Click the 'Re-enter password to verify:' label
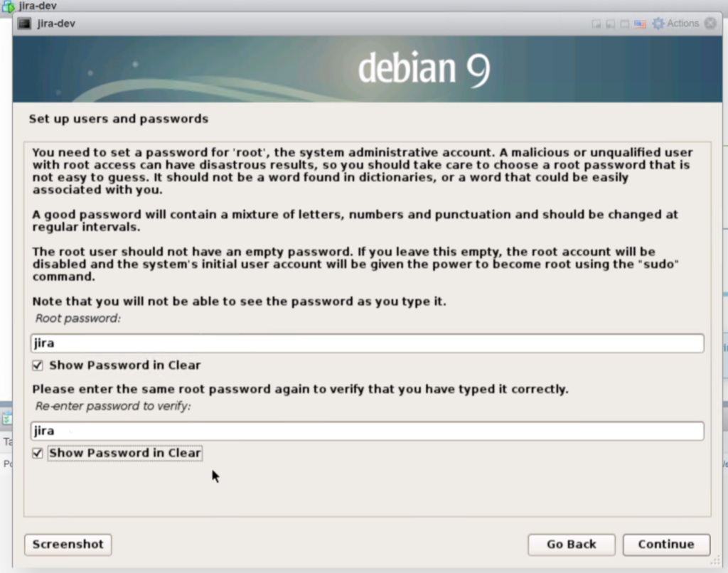Viewport: 728px width, 573px height. [x=113, y=406]
